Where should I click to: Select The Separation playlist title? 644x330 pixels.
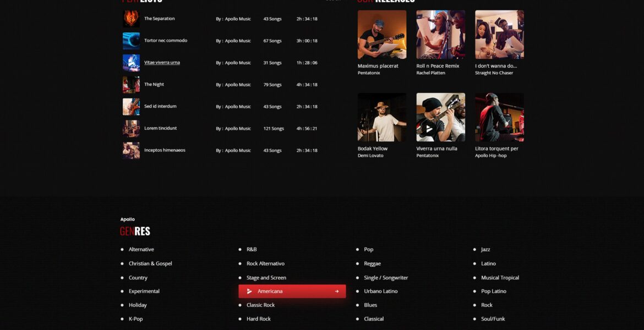tap(160, 19)
